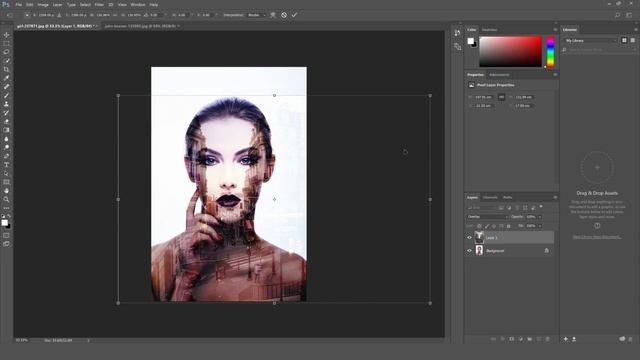Switch to the Adjustments tab
The height and width of the screenshot is (360, 640).
pos(499,75)
